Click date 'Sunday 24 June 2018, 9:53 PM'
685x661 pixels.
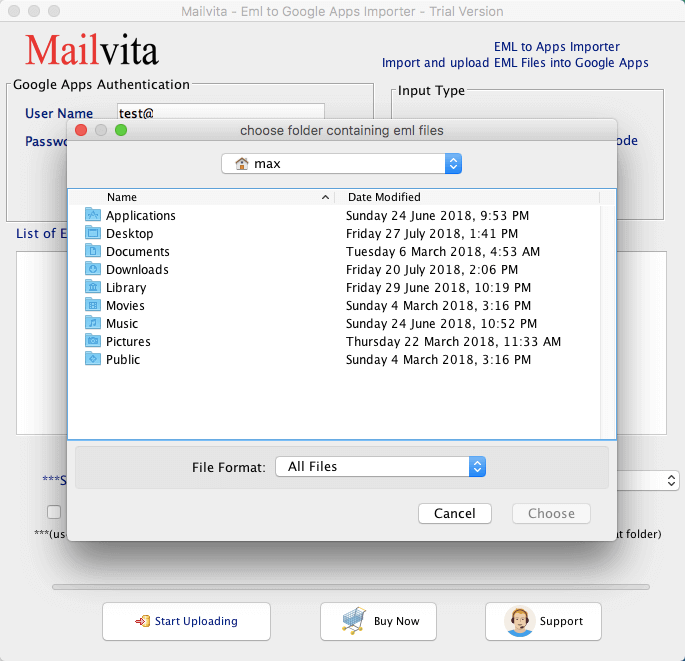pyautogui.click(x=437, y=215)
